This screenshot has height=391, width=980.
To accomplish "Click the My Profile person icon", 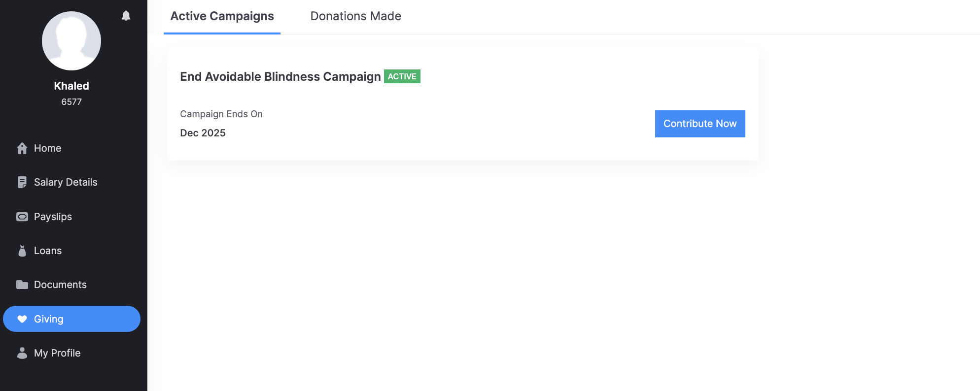I will 22,353.
